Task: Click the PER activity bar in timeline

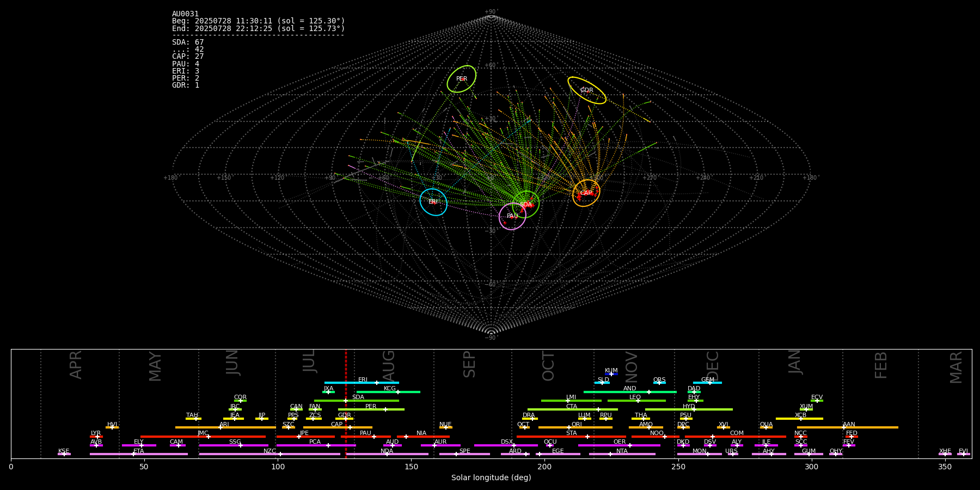Action: coord(371,409)
